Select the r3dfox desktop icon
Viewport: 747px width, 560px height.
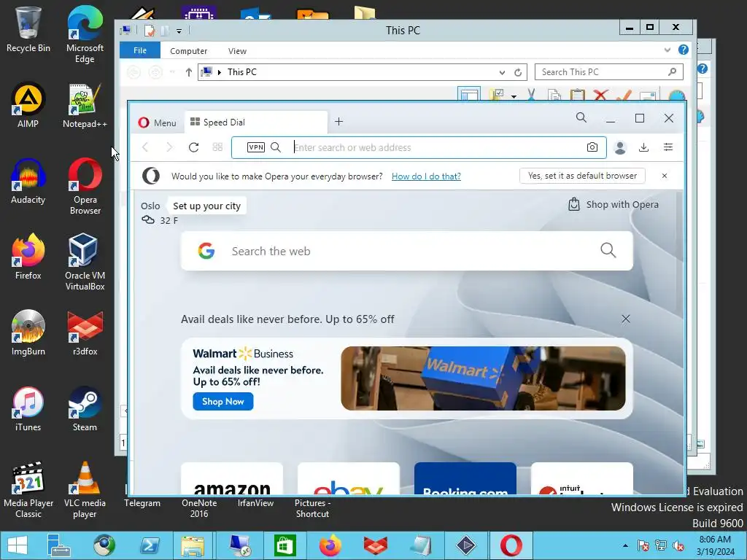[85, 332]
